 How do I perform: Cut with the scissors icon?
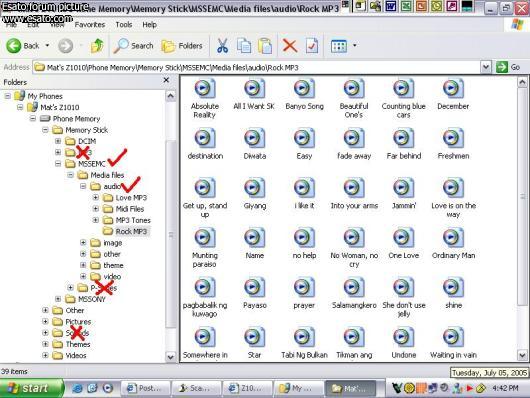point(222,46)
